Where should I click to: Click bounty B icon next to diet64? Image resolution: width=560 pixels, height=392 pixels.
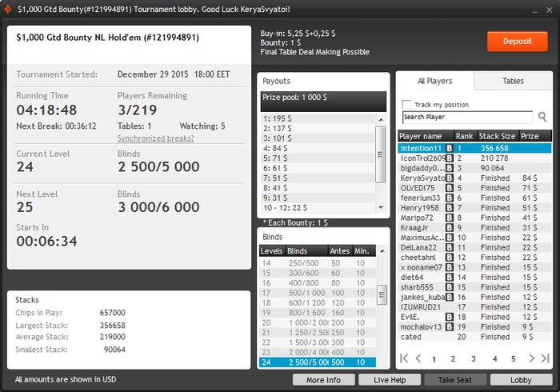click(450, 277)
